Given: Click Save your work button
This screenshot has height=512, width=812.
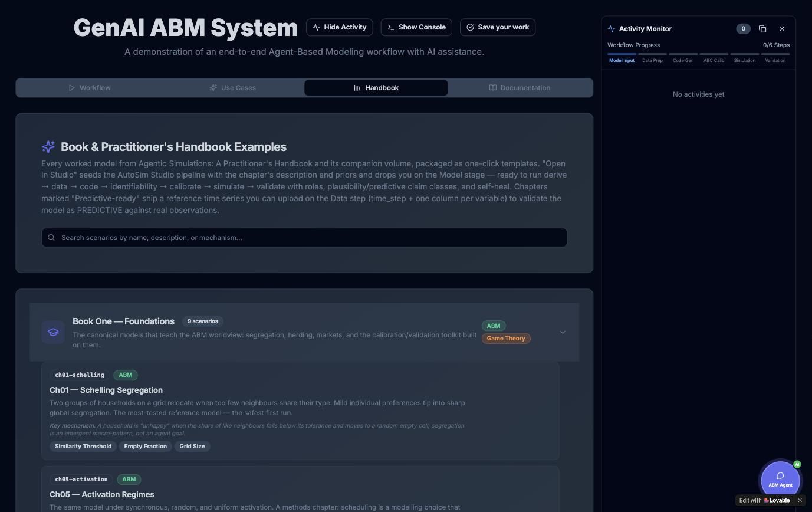Looking at the screenshot, I should click(497, 27).
